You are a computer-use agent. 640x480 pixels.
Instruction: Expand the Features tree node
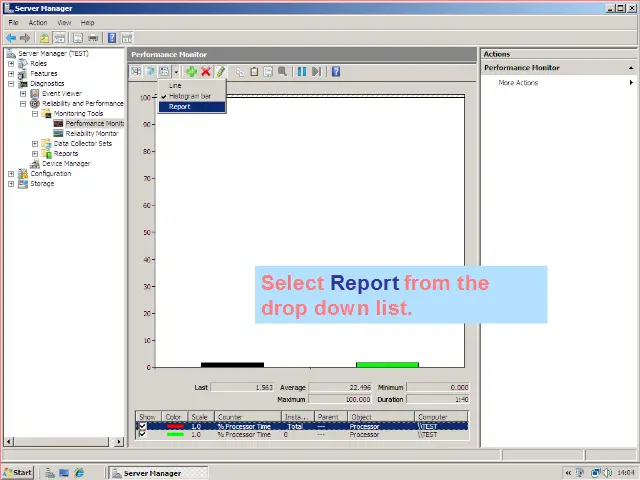point(11,74)
